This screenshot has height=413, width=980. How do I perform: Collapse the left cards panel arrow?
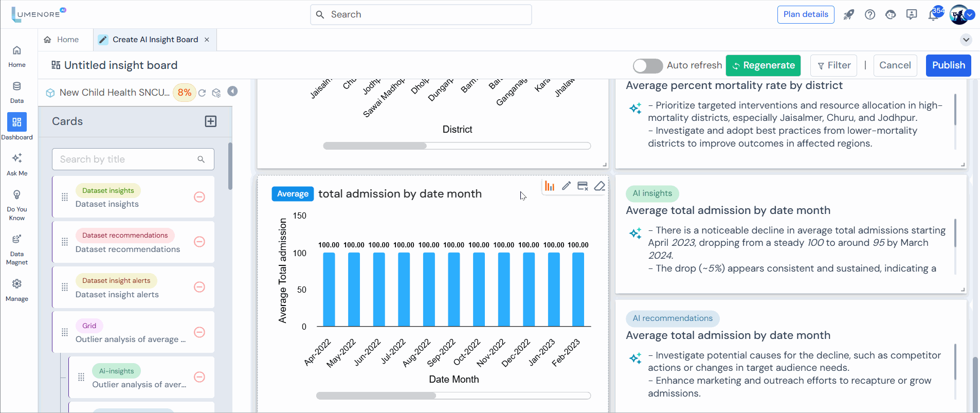coord(233,92)
